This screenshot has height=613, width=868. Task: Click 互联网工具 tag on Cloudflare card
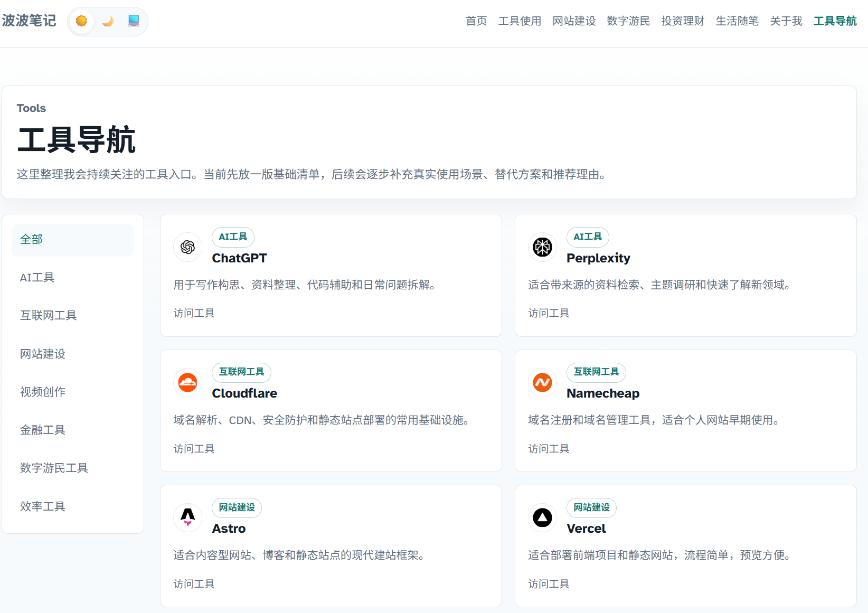coord(241,372)
